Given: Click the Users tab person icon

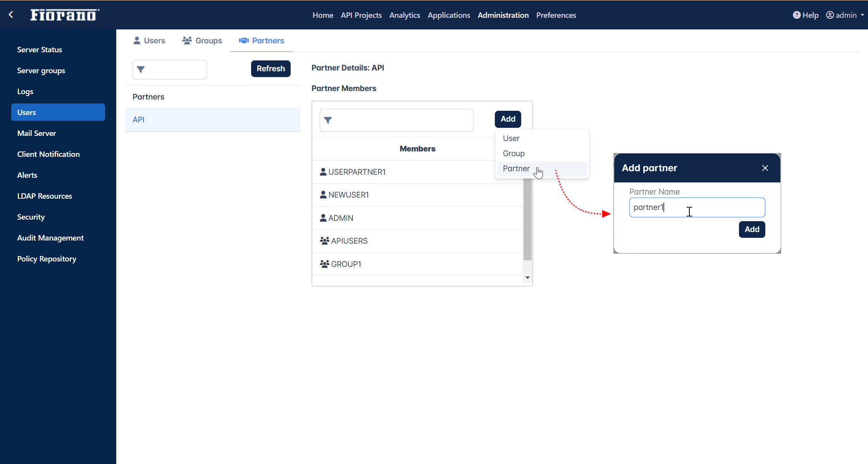Looking at the screenshot, I should (137, 41).
